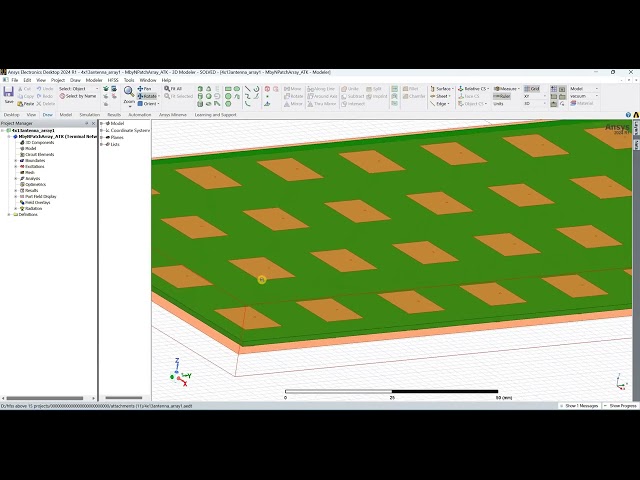Click the model tree horizontal scrollbar
Screen dimensions: 640x480
[124, 398]
